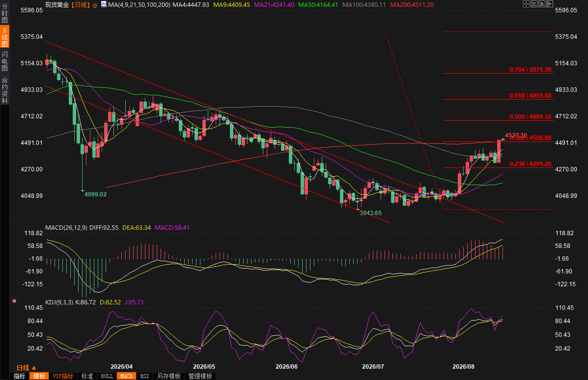Click the chart shift-left axis icon
Image resolution: width=588 pixels, height=380 pixels.
point(534,4)
